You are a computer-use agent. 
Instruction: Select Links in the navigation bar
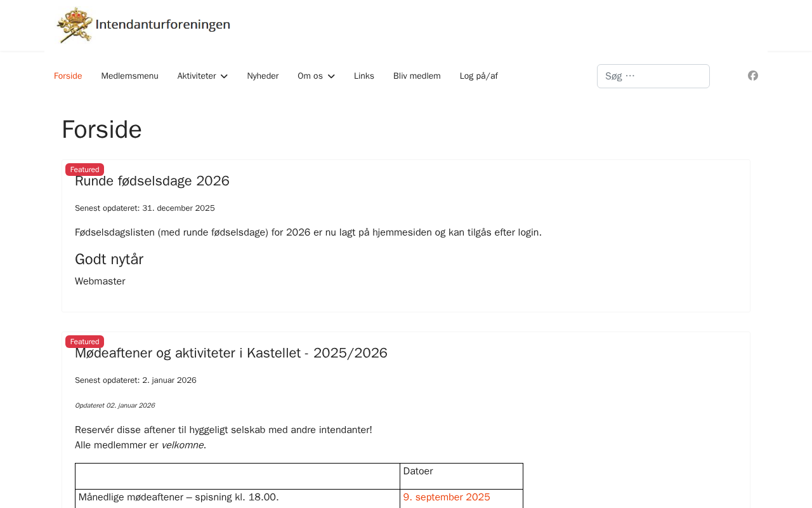[364, 76]
